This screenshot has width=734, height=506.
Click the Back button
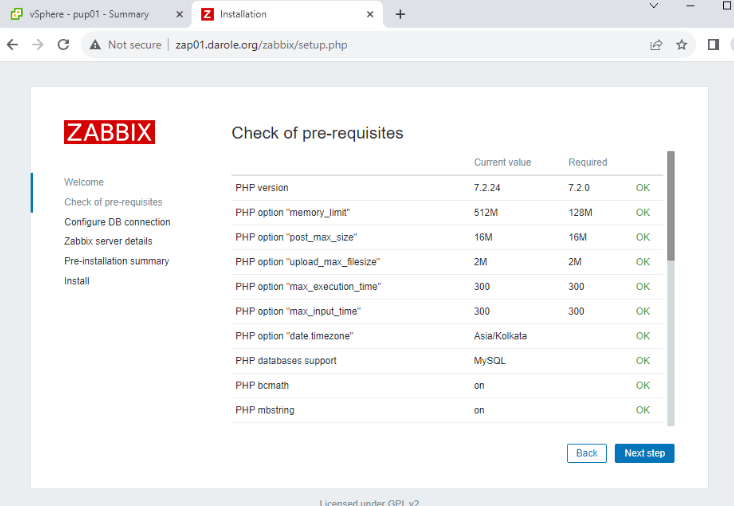click(x=587, y=453)
